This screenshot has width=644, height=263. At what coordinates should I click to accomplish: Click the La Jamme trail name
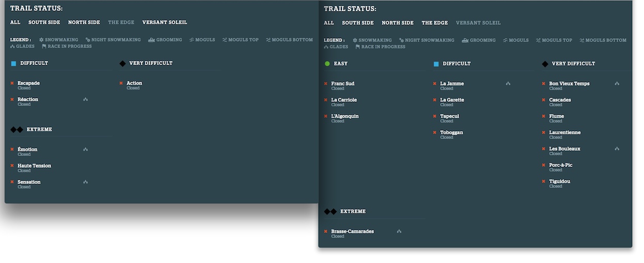[452, 84]
